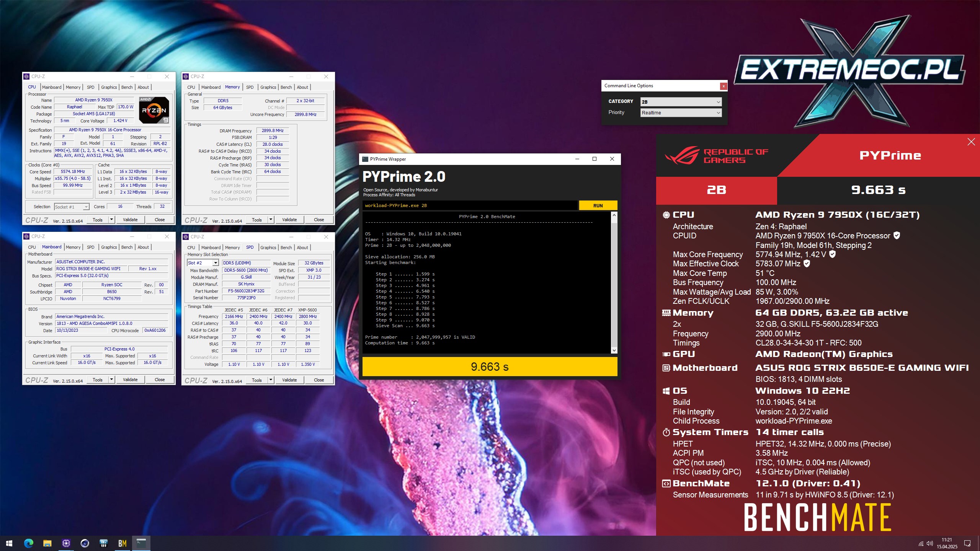Open CATEGORY dropdown showing 2B
Viewport: 980px width, 551px height.
point(681,102)
